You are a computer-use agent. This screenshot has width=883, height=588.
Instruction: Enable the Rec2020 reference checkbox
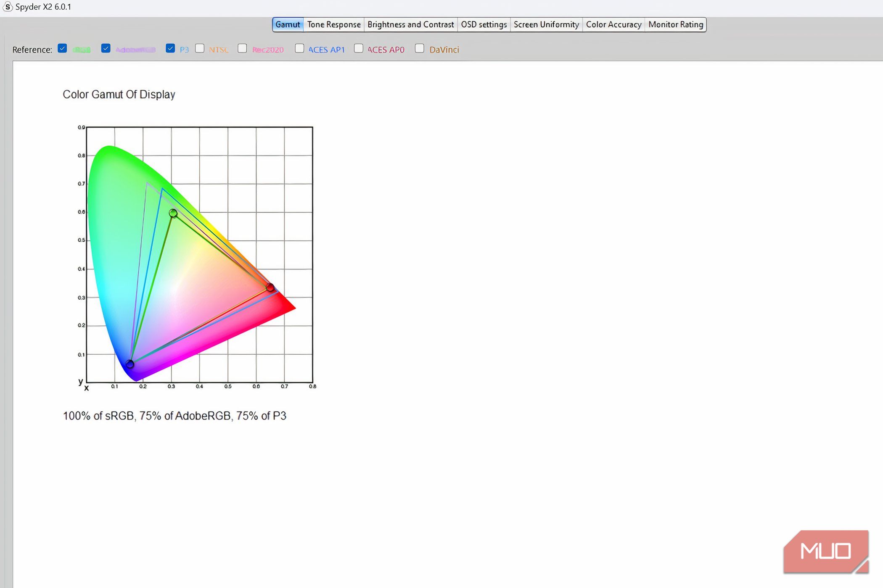pyautogui.click(x=242, y=48)
